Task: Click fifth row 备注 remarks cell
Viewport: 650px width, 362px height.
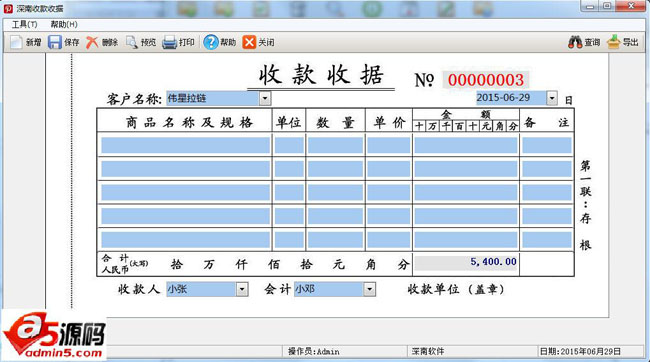Action: (x=546, y=240)
